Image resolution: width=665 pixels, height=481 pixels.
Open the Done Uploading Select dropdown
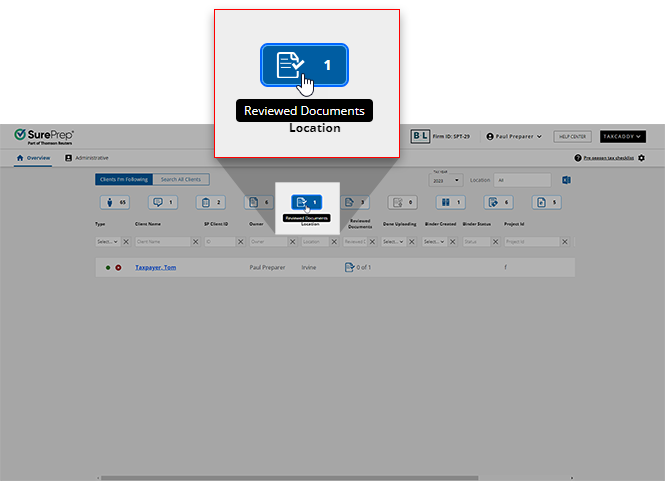coord(394,242)
